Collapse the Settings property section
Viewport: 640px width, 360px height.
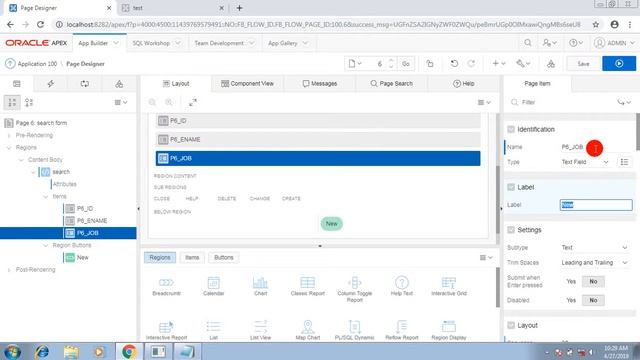pyautogui.click(x=511, y=230)
